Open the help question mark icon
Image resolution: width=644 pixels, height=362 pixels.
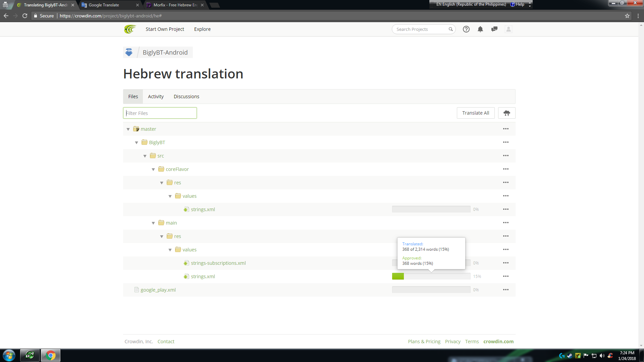(466, 29)
